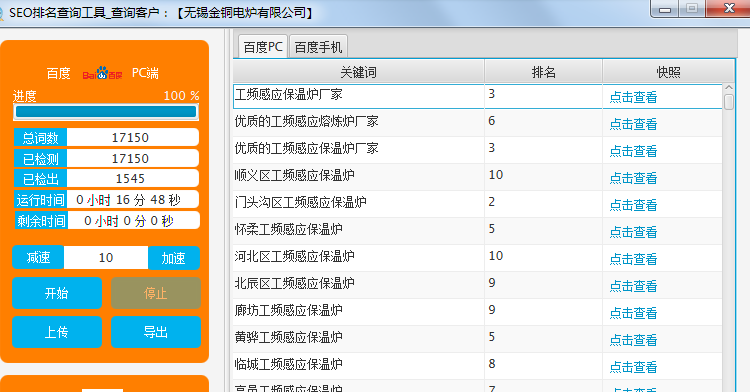The image size is (750, 392).
Task: Open 点击查看 for 廊坊工频感应保温炉
Action: (633, 313)
